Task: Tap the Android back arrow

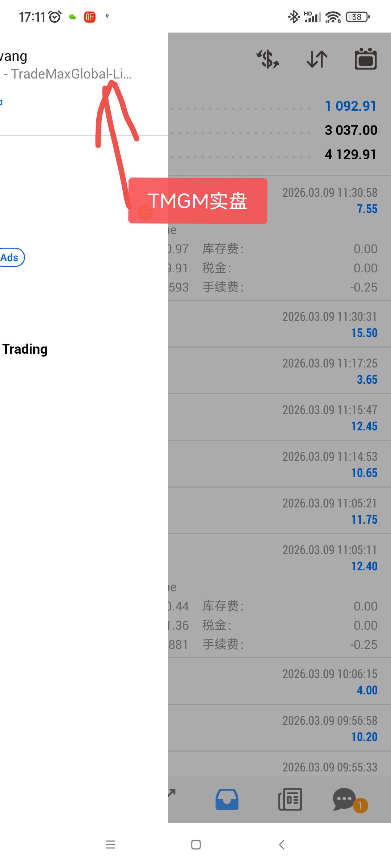Action: click(x=282, y=844)
